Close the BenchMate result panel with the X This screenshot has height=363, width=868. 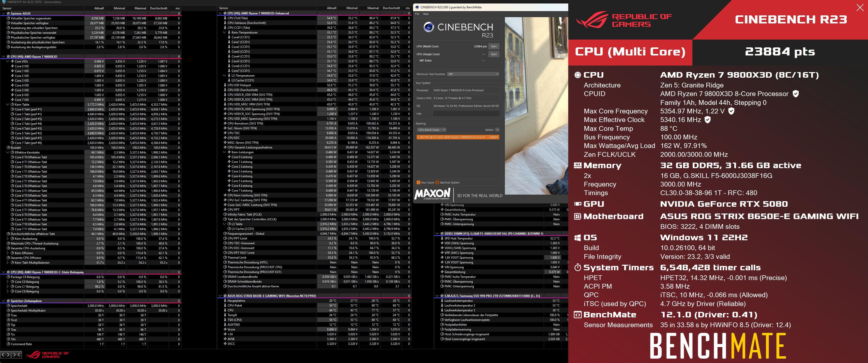click(x=860, y=8)
